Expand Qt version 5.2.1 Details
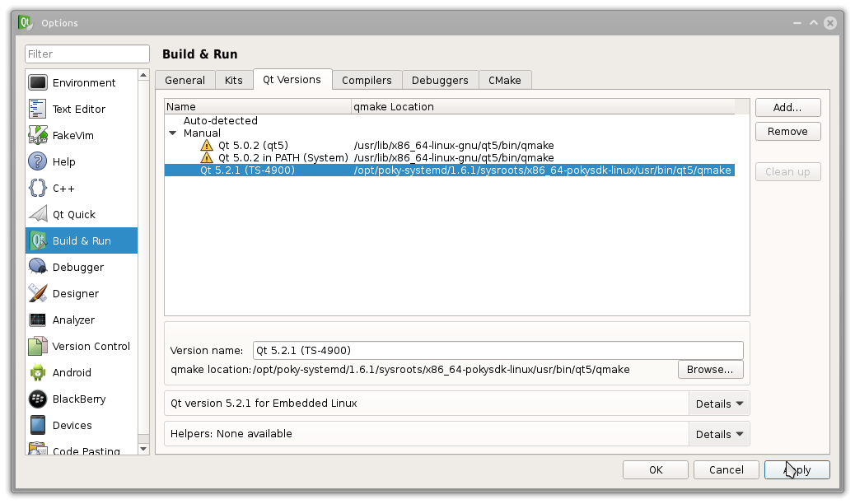Image resolution: width=855 pixels, height=504 pixels. pos(719,404)
